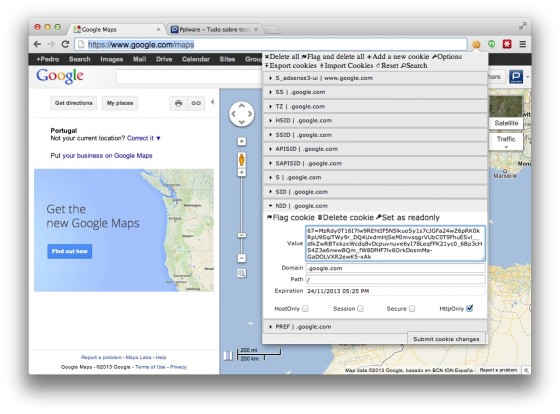This screenshot has width=560, height=414.
Task: Set the NID cookie as readonly
Action: click(408, 218)
